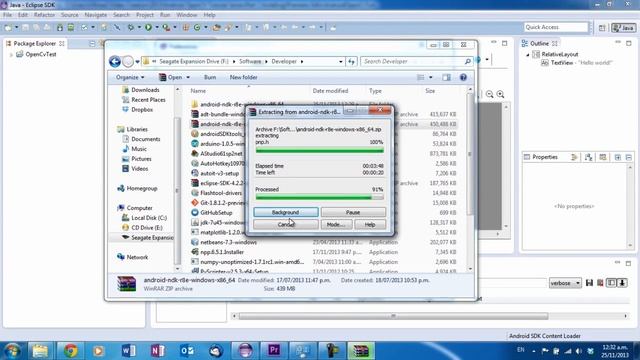Select the Outline tab
The height and width of the screenshot is (360, 640).
click(540, 43)
